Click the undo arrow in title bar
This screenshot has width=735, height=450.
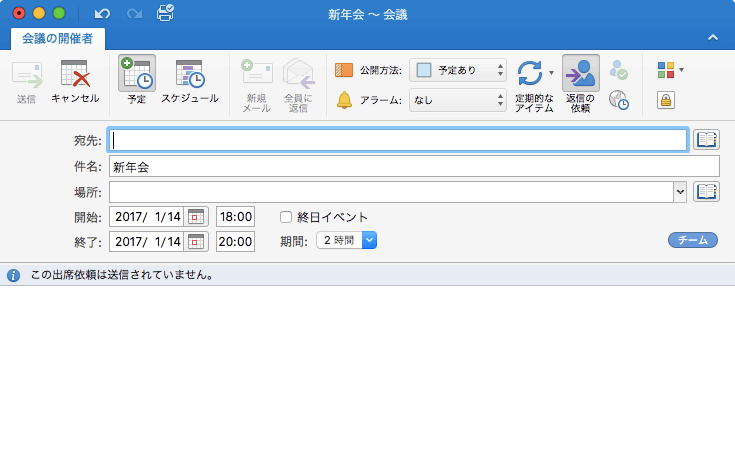(102, 14)
